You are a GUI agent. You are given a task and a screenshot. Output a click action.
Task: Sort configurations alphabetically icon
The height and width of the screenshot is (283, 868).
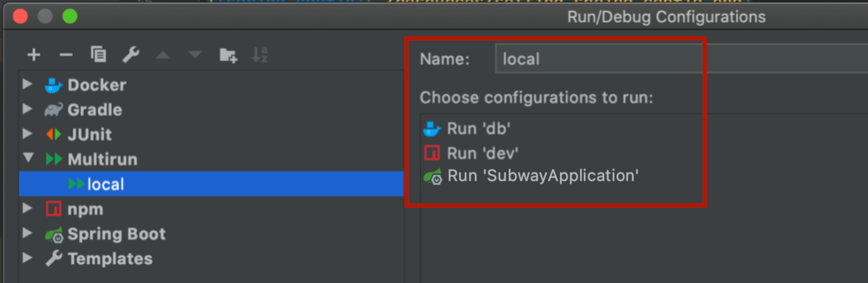click(260, 55)
